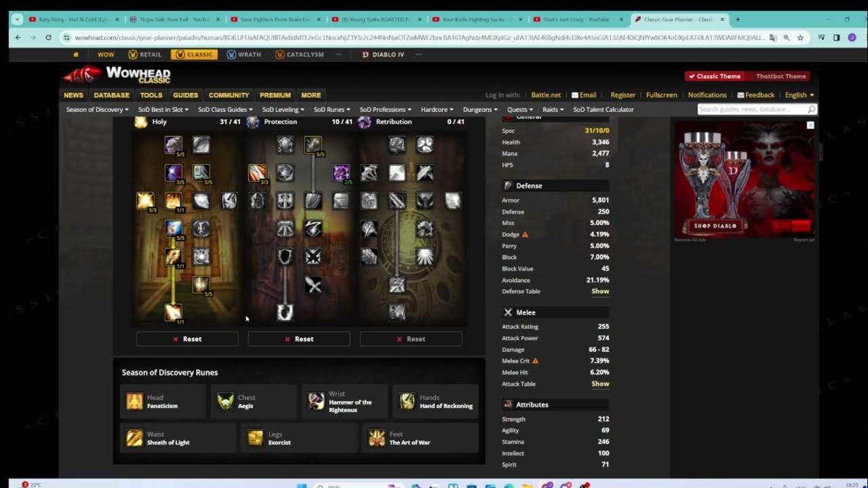Open the GUIDES menu

click(185, 95)
